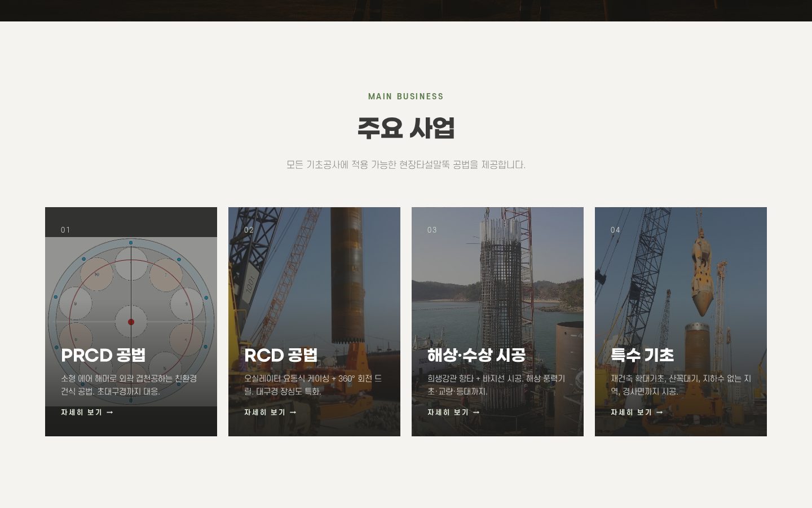Click the 해상·수상 시공 card title
This screenshot has height=508, width=812.
(x=476, y=355)
